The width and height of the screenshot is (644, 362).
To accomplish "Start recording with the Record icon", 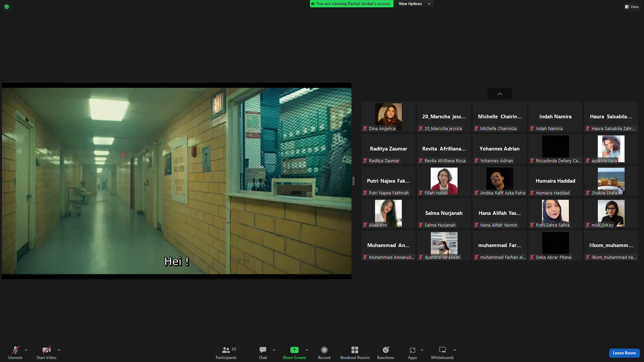I will coord(324,350).
